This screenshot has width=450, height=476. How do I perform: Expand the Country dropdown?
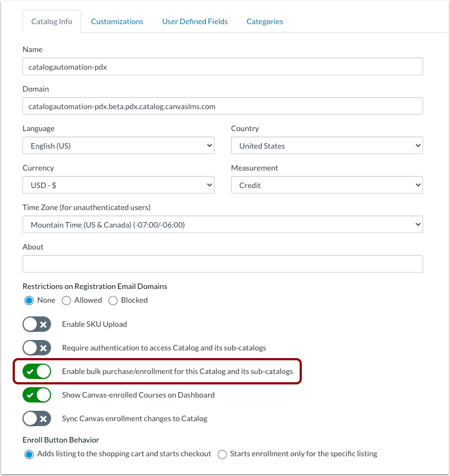click(327, 145)
